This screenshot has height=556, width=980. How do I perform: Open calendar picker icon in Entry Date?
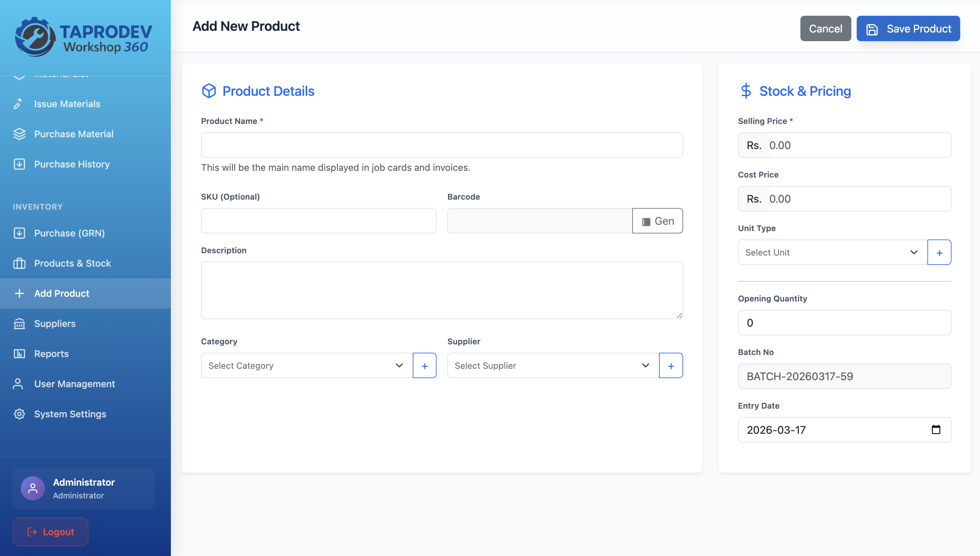(936, 430)
